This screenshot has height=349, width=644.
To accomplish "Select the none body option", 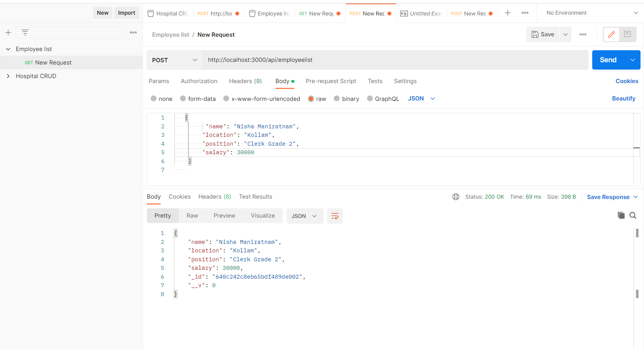I will pyautogui.click(x=154, y=99).
